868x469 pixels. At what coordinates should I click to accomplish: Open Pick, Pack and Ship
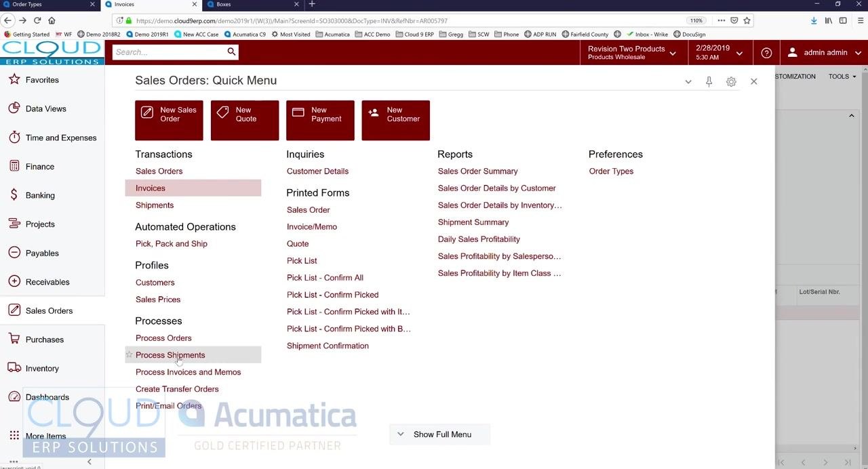(x=172, y=244)
